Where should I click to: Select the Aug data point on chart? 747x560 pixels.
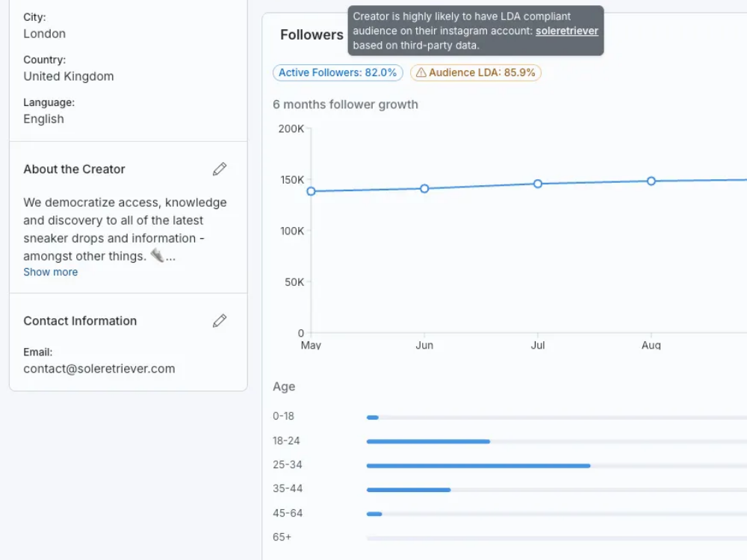pyautogui.click(x=651, y=181)
